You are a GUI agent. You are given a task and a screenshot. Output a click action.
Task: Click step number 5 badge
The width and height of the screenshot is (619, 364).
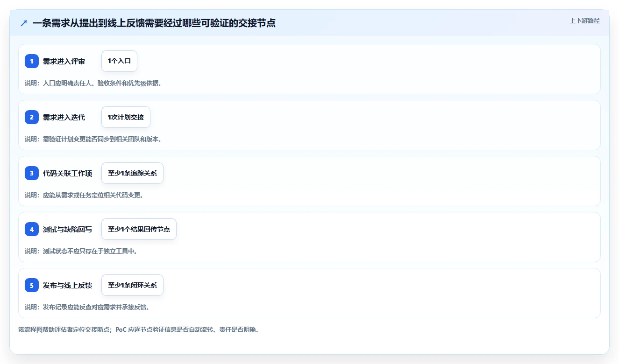pos(32,285)
